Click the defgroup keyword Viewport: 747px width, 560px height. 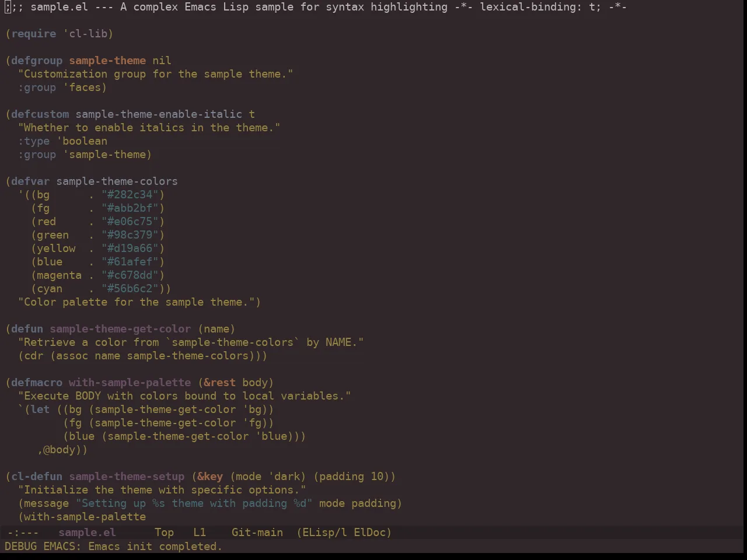37,61
